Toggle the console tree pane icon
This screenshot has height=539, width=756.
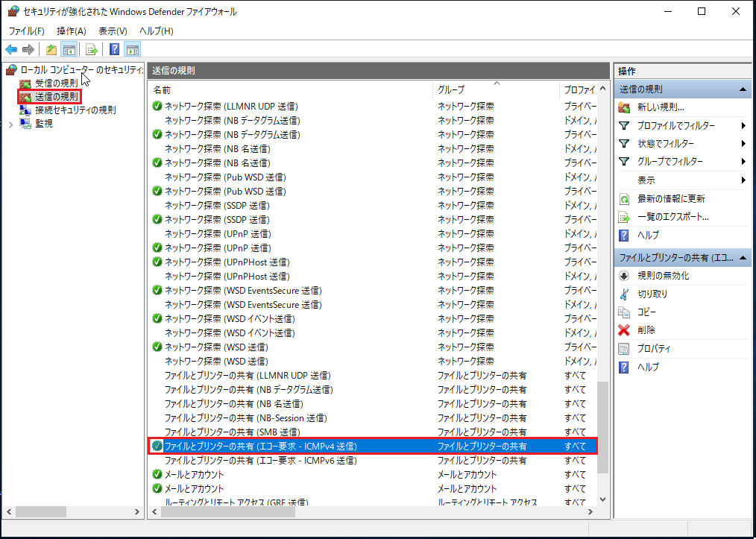coord(69,49)
